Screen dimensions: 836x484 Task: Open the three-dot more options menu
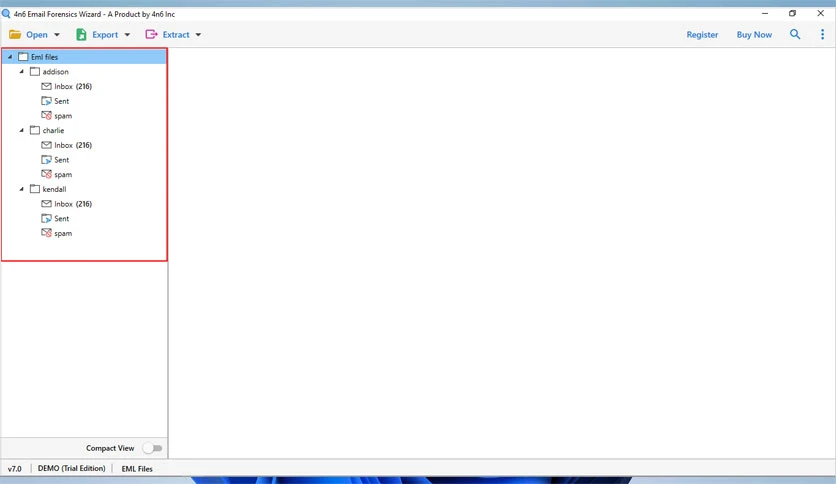(x=822, y=35)
